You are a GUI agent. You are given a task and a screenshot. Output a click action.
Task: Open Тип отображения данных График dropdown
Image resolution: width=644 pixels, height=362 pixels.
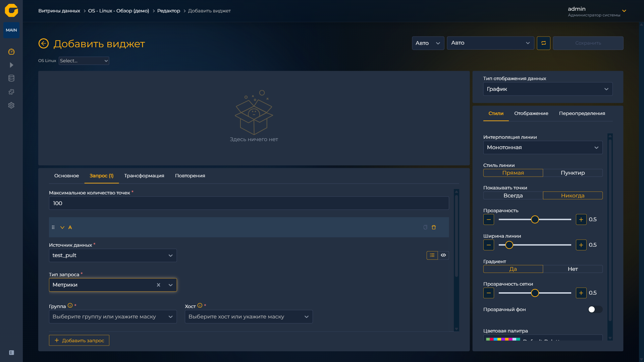[548, 89]
